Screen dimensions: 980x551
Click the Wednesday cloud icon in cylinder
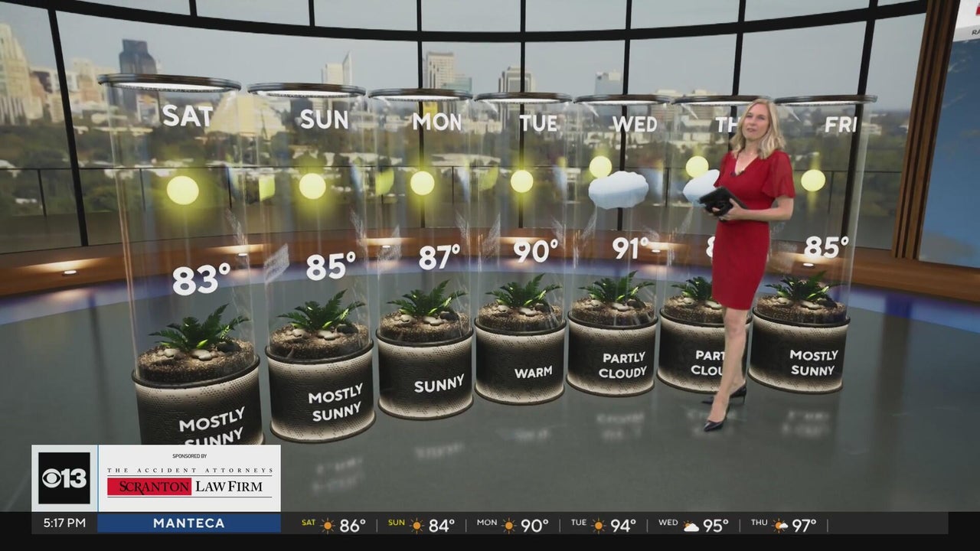tap(619, 190)
